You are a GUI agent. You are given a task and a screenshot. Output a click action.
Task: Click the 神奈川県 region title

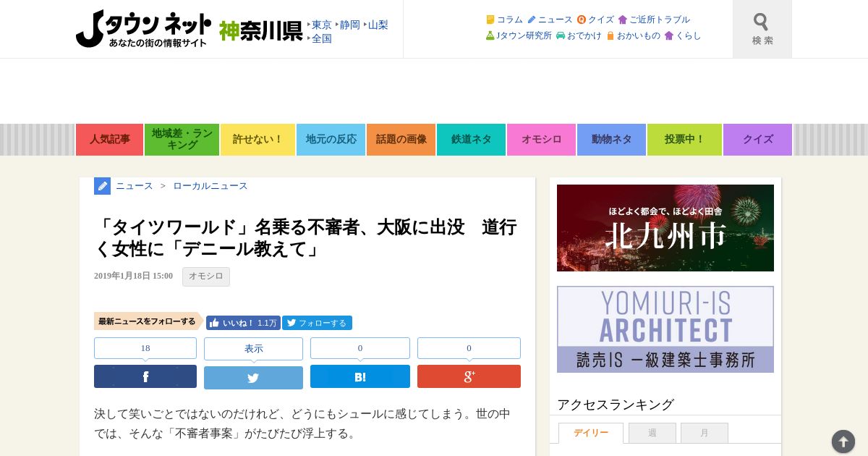[260, 30]
